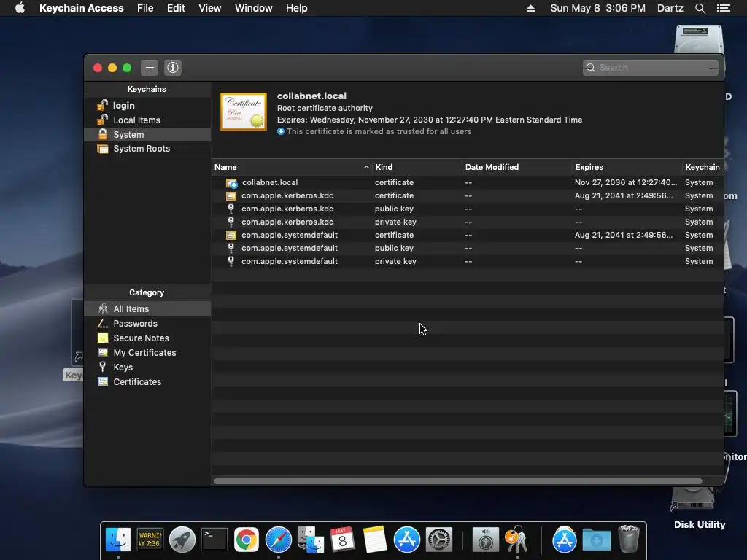Viewport: 747px width, 560px height.
Task: Open the Edit menu
Action: [176, 8]
